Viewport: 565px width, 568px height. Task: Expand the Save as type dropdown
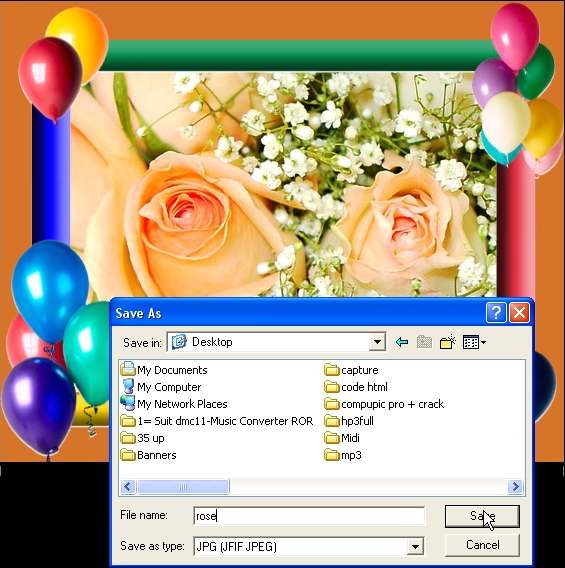(415, 546)
